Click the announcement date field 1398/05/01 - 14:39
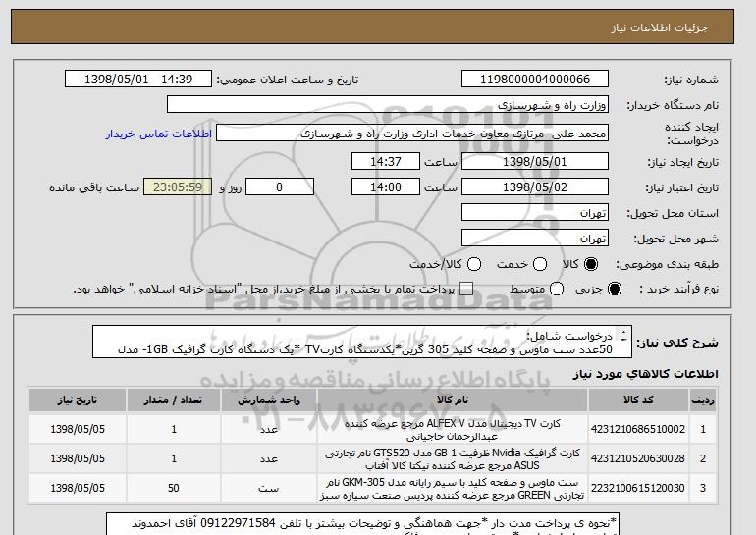The image size is (756, 535). click(x=138, y=80)
